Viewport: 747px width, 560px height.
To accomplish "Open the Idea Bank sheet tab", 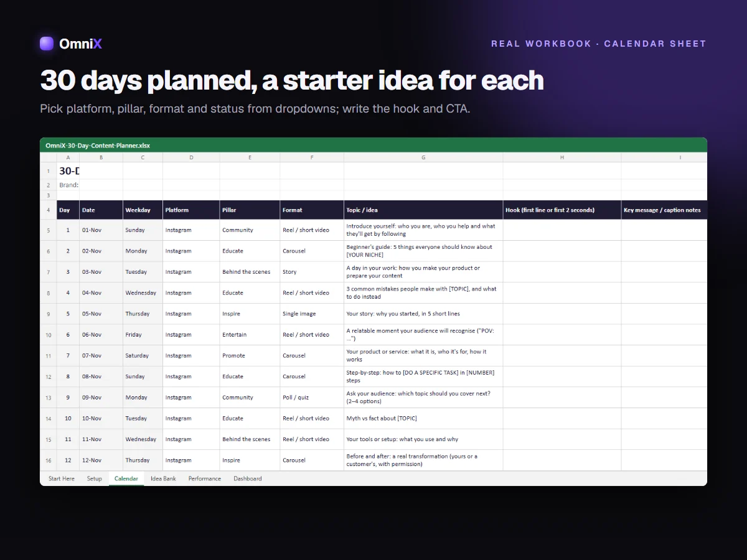I will [163, 478].
